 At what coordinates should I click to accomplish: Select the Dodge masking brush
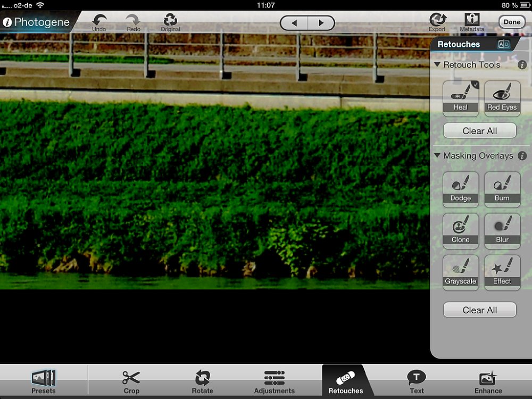(461, 189)
